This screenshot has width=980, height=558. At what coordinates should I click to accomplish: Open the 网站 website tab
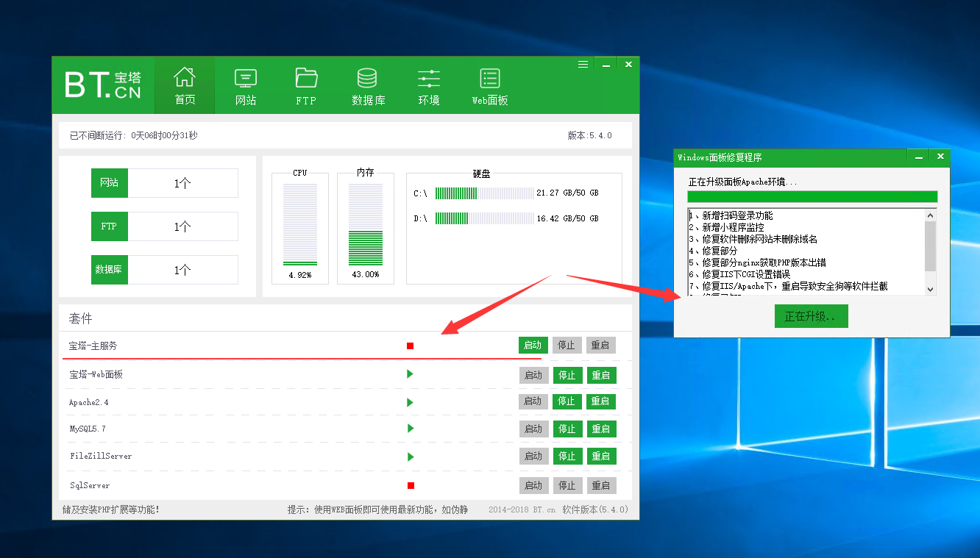246,85
